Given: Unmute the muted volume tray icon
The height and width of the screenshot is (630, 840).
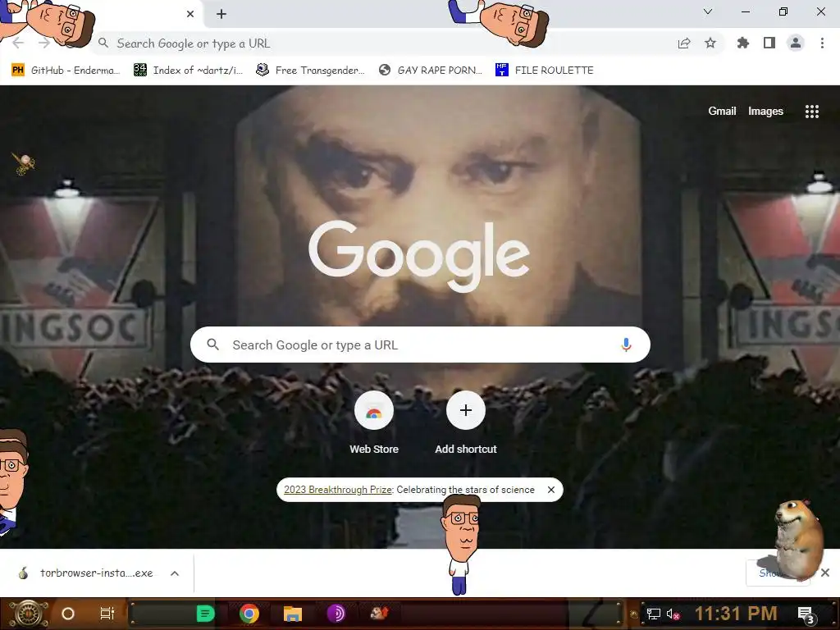Looking at the screenshot, I should click(x=673, y=614).
